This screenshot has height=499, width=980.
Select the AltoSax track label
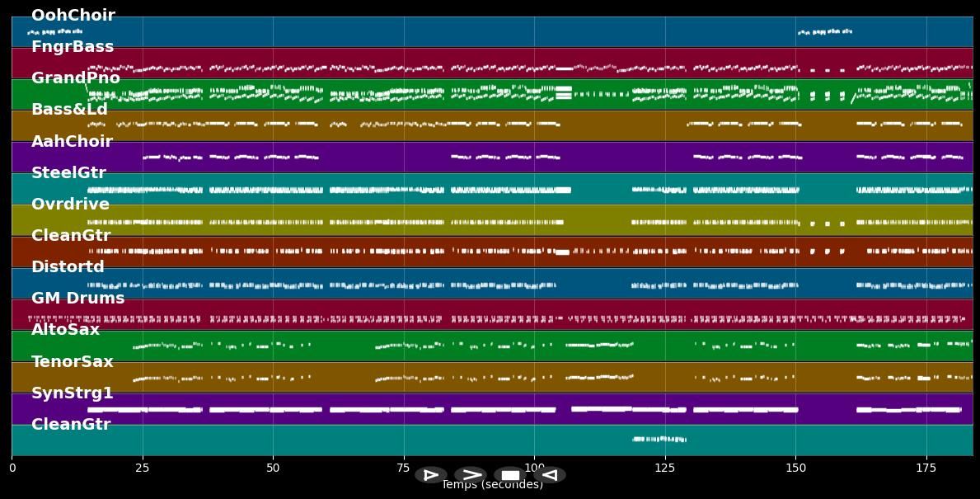pyautogui.click(x=65, y=330)
